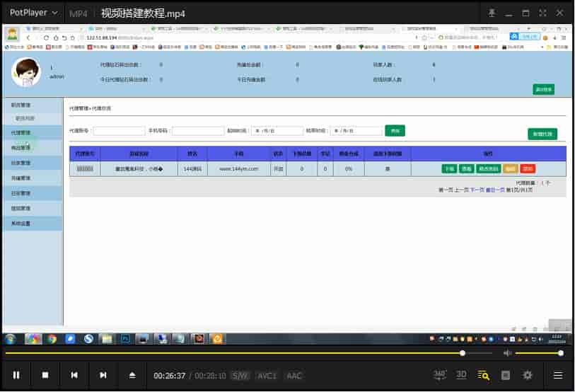Stop the video with the stop button
This screenshot has height=392, width=575.
pos(45,375)
